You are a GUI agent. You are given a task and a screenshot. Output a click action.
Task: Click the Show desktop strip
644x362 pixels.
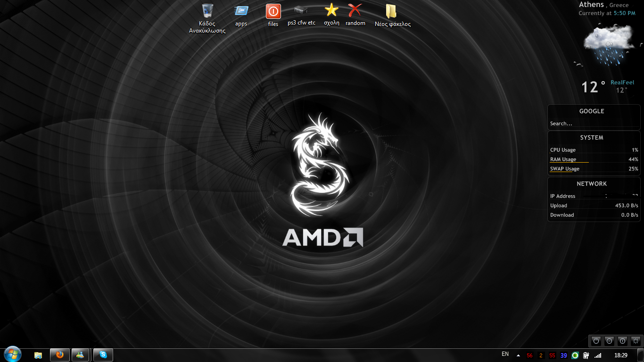641,355
